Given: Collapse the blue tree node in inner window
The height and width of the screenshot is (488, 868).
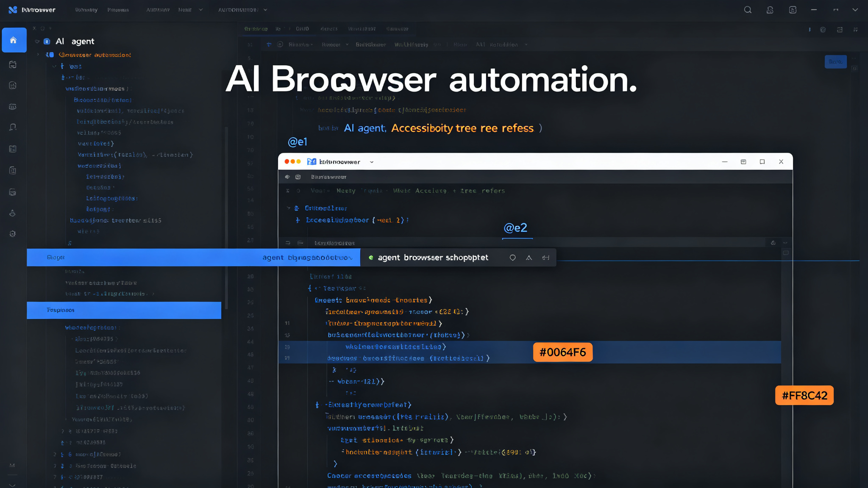Looking at the screenshot, I should (289, 208).
